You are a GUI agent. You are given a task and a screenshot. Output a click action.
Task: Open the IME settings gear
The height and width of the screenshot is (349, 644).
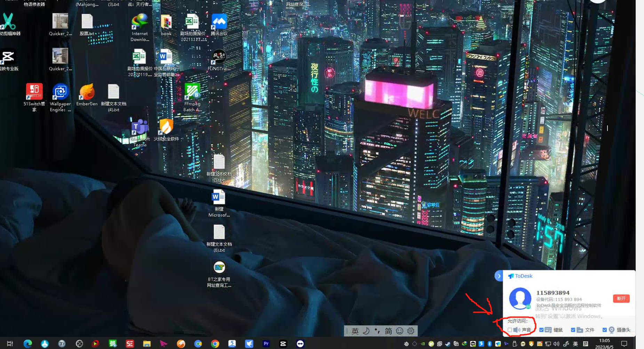click(411, 331)
